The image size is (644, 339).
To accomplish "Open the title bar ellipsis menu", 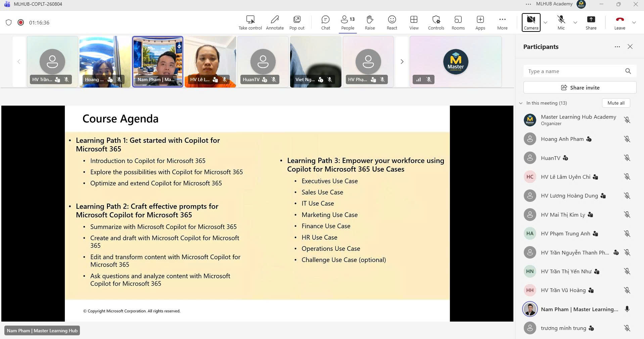I will 528,4.
